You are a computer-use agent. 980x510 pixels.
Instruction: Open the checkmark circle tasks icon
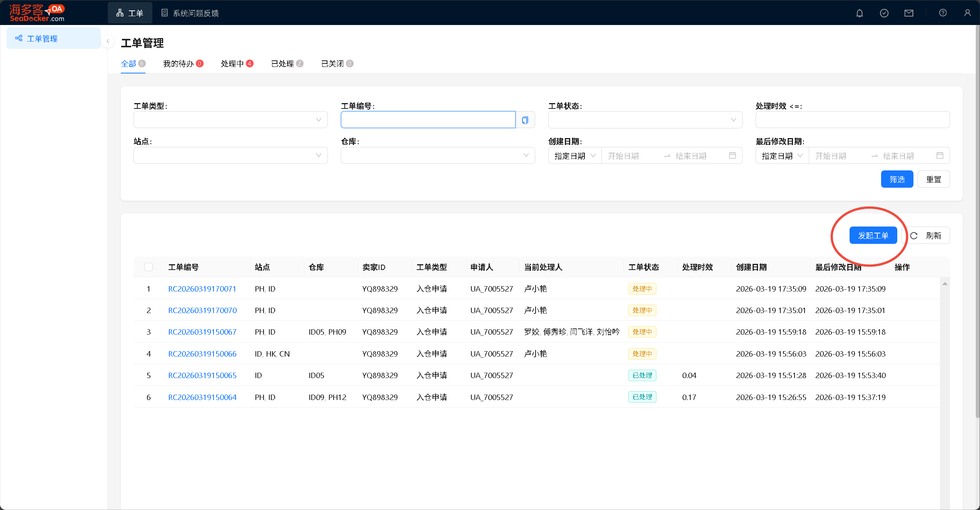coord(884,13)
